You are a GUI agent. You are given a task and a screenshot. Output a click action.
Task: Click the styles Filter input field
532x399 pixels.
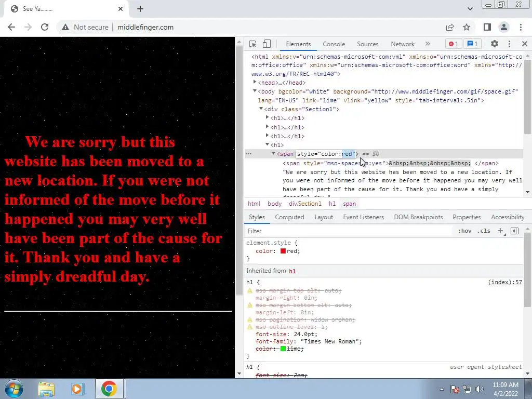click(x=350, y=231)
